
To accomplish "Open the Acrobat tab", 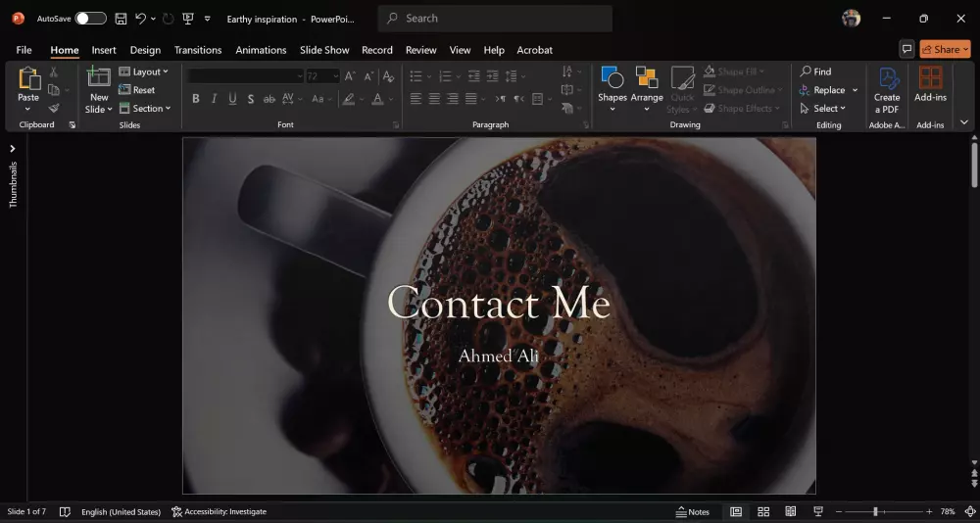I will (534, 50).
